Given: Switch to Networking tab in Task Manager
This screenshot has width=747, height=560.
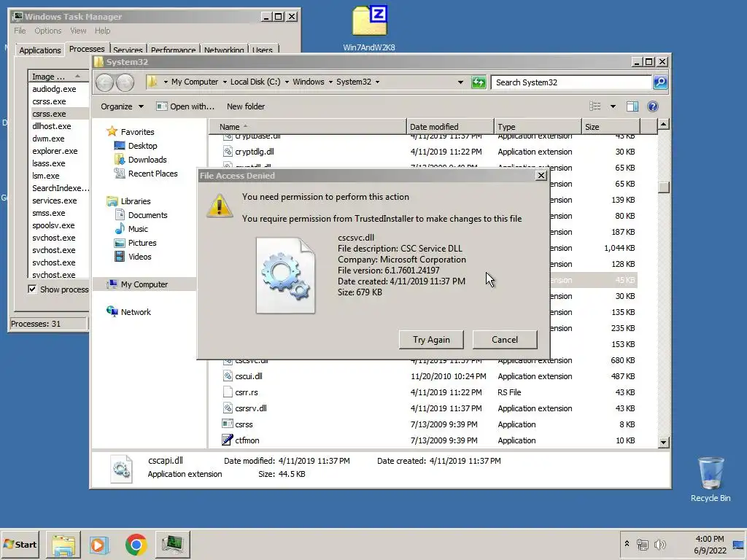Looking at the screenshot, I should point(223,50).
